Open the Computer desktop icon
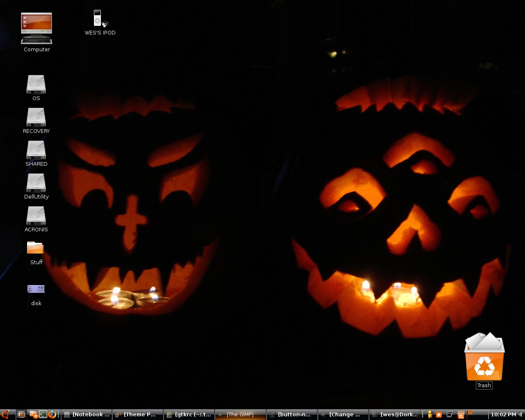525x420 pixels. coord(37,28)
